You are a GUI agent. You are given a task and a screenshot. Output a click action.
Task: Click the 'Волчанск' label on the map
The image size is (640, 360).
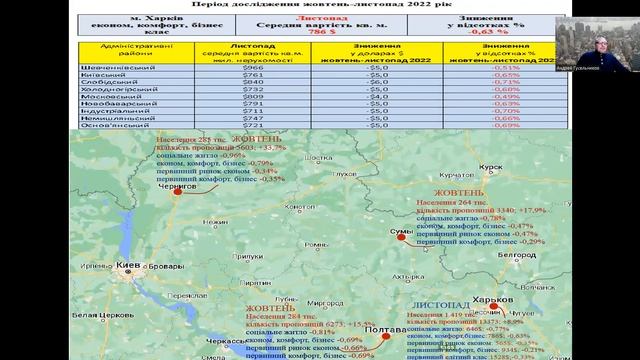(538, 287)
